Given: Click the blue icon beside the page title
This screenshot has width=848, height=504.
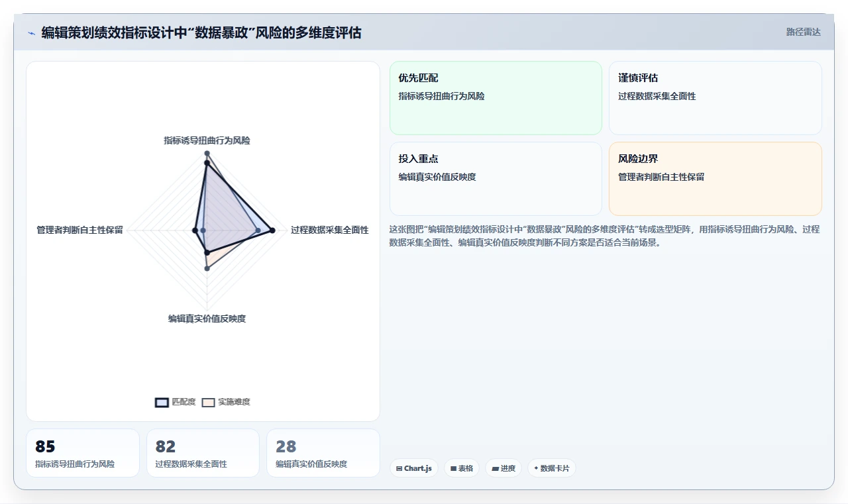Looking at the screenshot, I should [x=31, y=32].
